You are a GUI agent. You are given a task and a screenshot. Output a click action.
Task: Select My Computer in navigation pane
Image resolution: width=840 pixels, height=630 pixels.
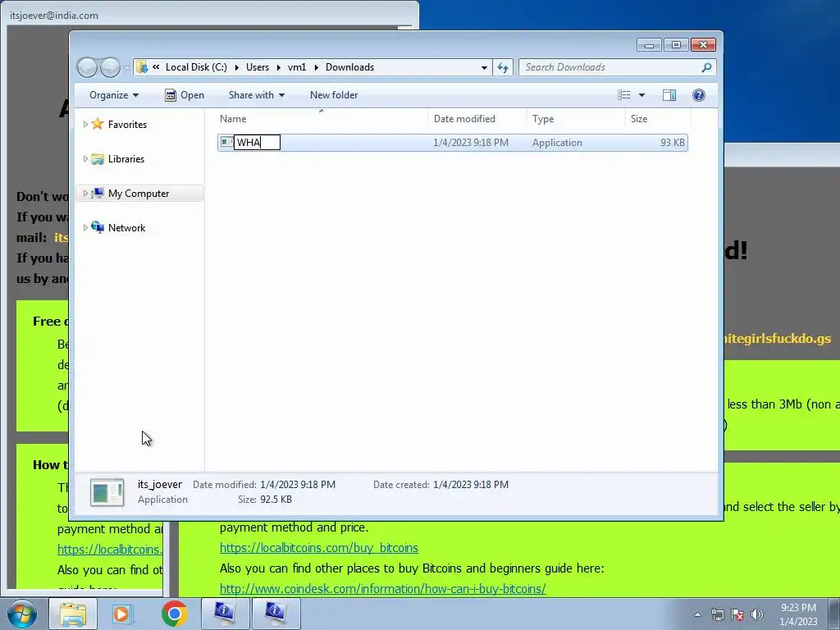pos(138,194)
